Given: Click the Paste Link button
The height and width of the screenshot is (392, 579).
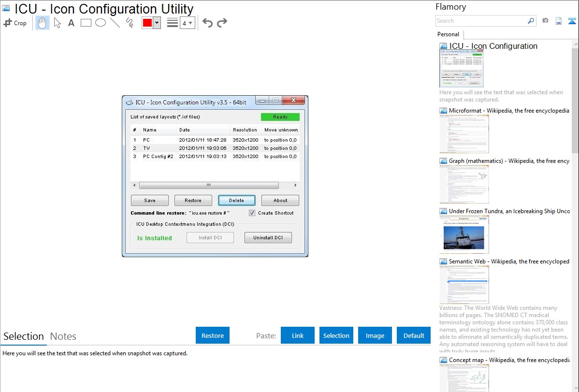Looking at the screenshot, I should (298, 335).
